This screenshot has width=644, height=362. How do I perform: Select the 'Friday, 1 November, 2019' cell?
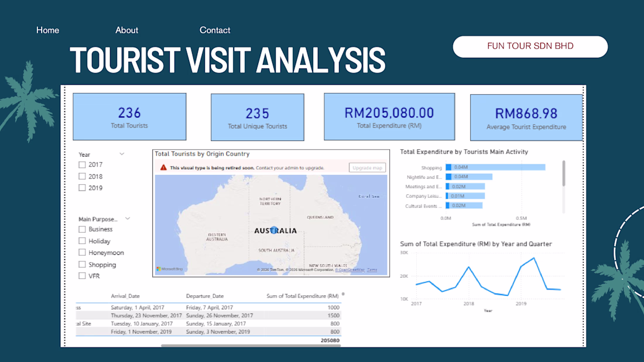pos(141,332)
